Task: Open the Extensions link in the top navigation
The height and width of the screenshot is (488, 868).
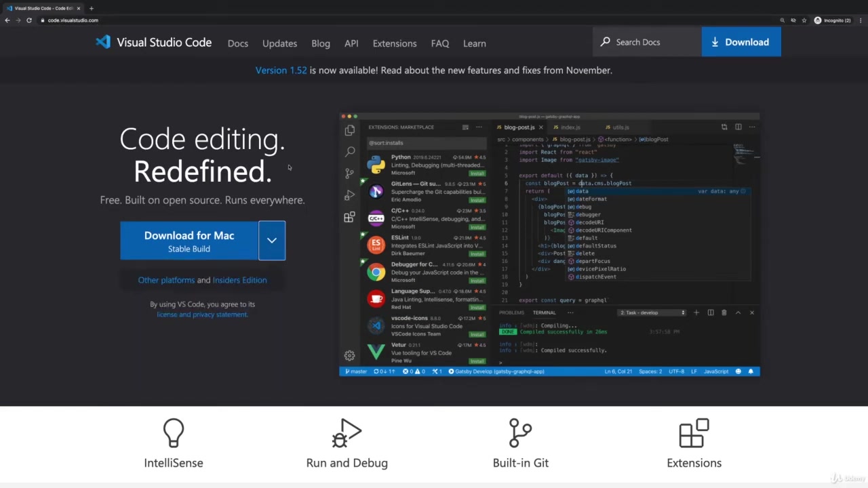Action: [x=395, y=43]
